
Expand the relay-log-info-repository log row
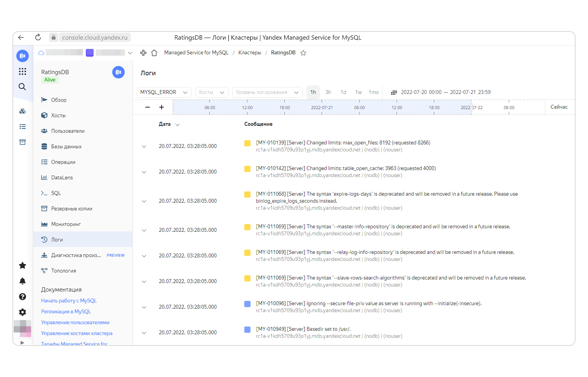click(x=144, y=256)
